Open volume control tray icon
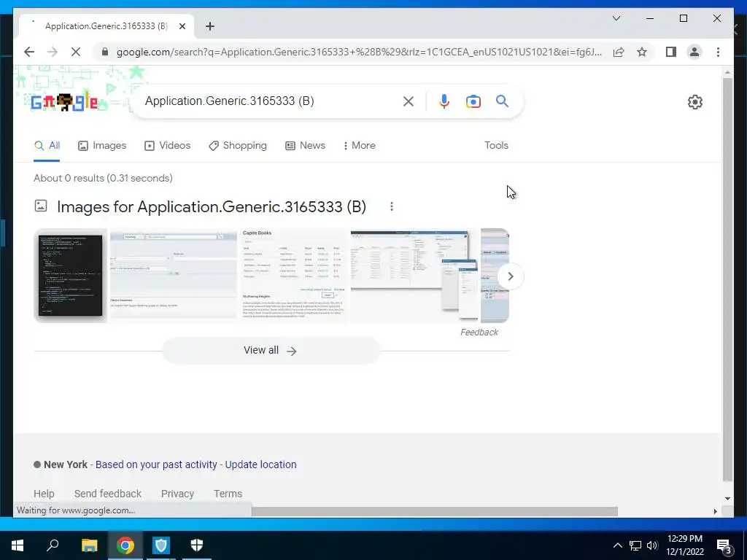Image resolution: width=747 pixels, height=560 pixels. [x=652, y=545]
